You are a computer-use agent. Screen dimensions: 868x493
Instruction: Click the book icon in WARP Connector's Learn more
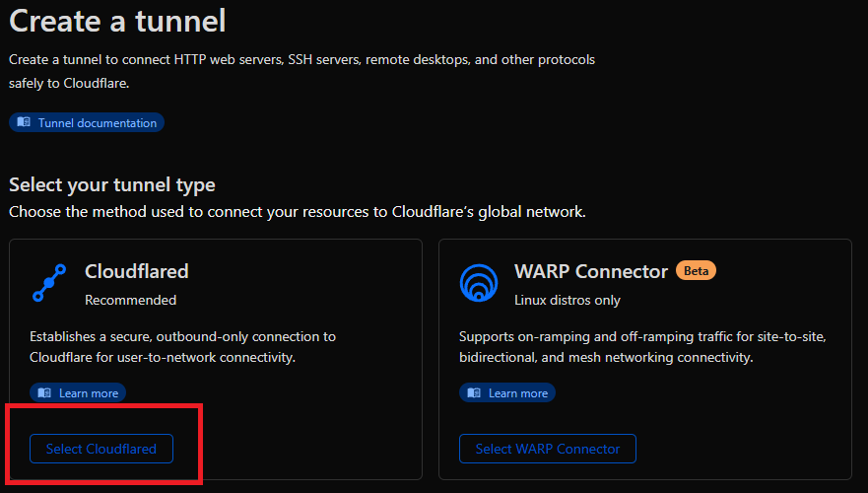pyautogui.click(x=474, y=393)
